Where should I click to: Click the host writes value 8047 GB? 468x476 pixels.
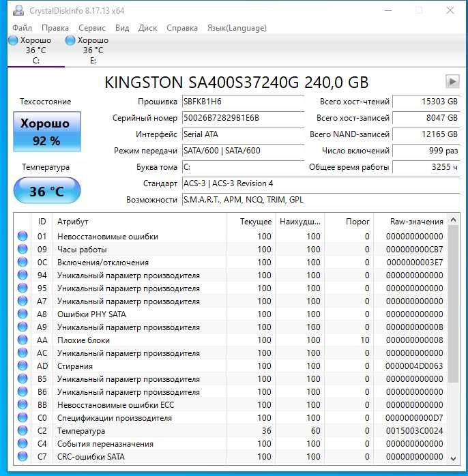pos(426,118)
